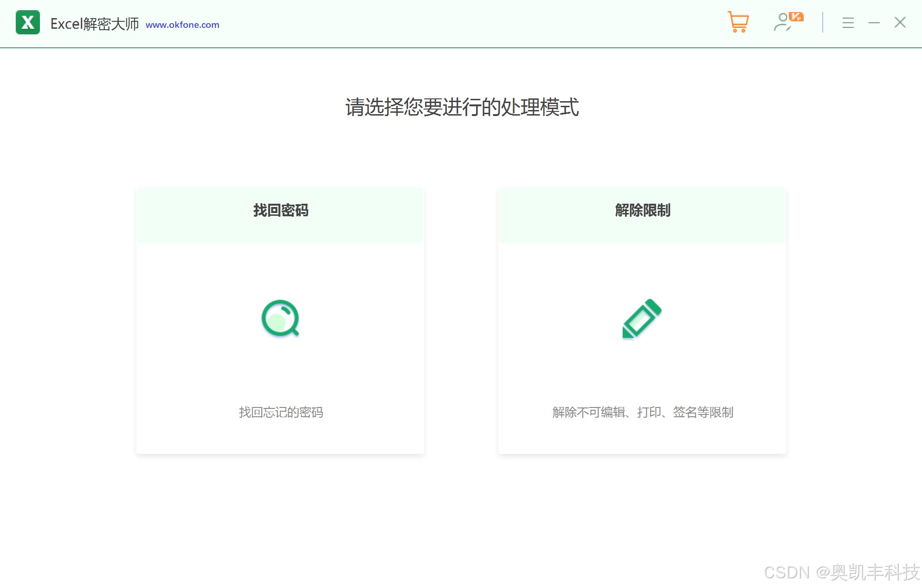Screen dimensions: 922x588
Task: Click the green pencil remove restrictions icon
Action: [642, 318]
